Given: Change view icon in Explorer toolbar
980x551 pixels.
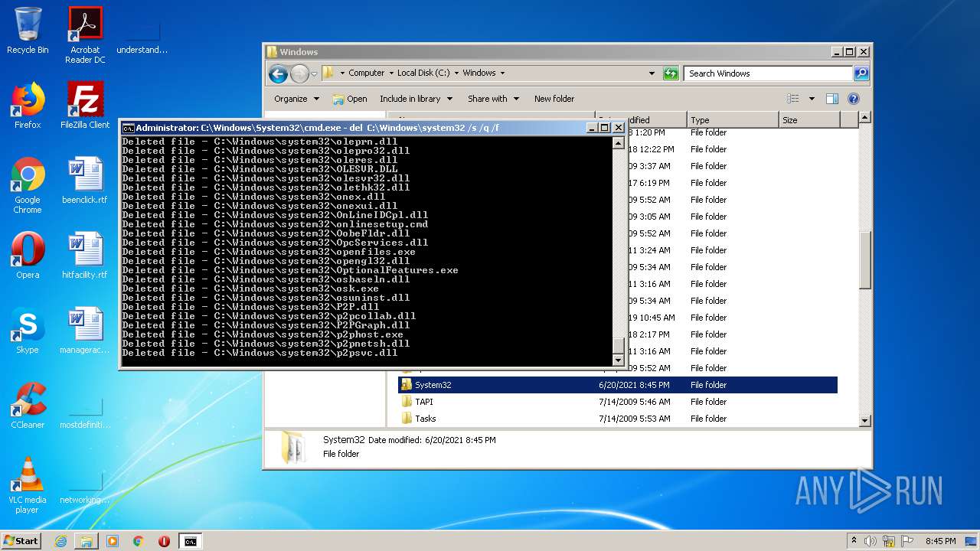Looking at the screenshot, I should 792,99.
